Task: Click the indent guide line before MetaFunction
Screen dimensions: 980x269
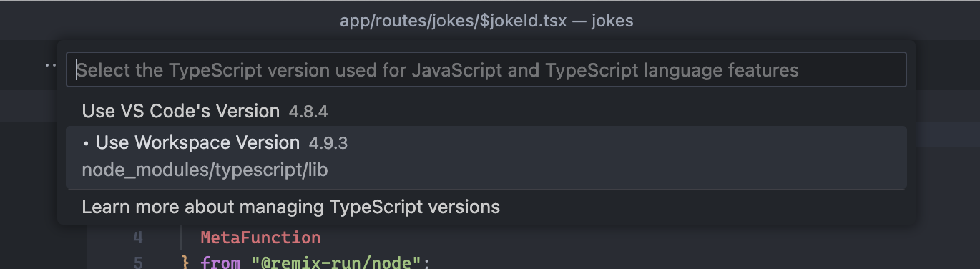Action: pos(184,237)
